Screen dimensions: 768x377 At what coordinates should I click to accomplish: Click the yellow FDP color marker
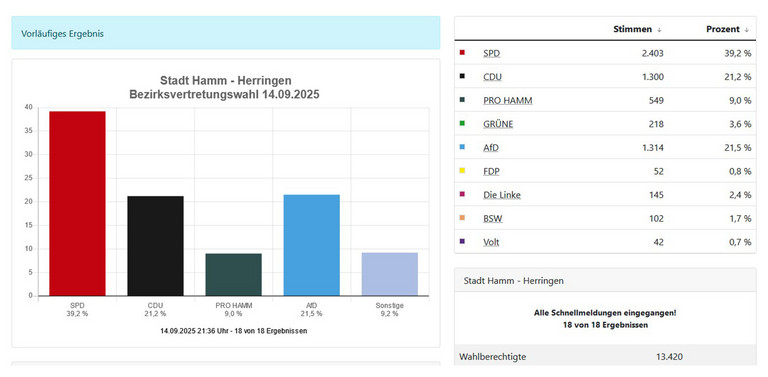coord(462,170)
